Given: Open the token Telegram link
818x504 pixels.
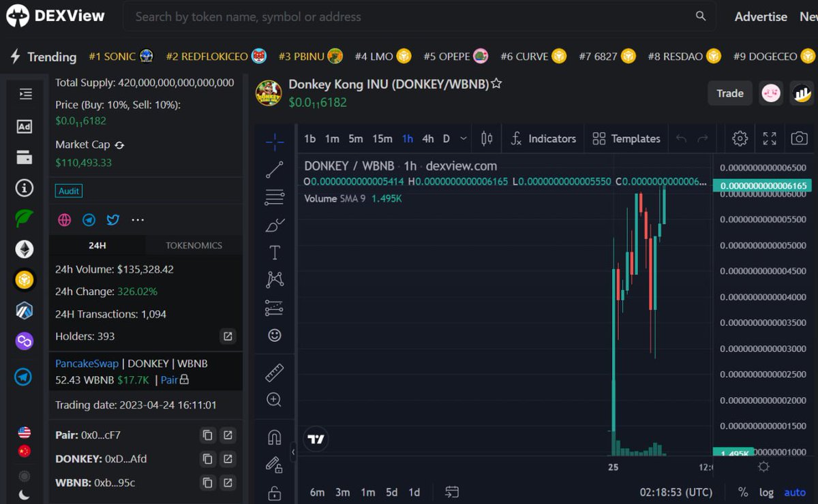Looking at the screenshot, I should (89, 220).
